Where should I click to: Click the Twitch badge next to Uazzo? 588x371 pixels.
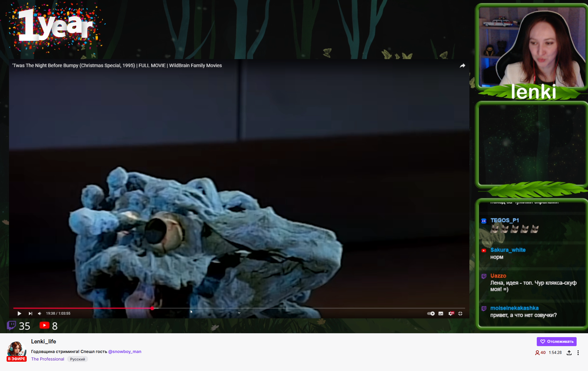point(484,276)
